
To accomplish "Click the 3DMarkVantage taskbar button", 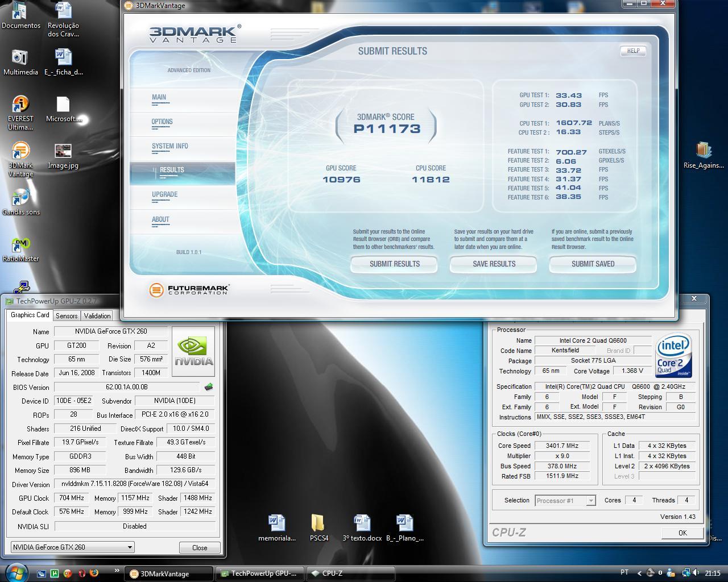I will tap(169, 573).
